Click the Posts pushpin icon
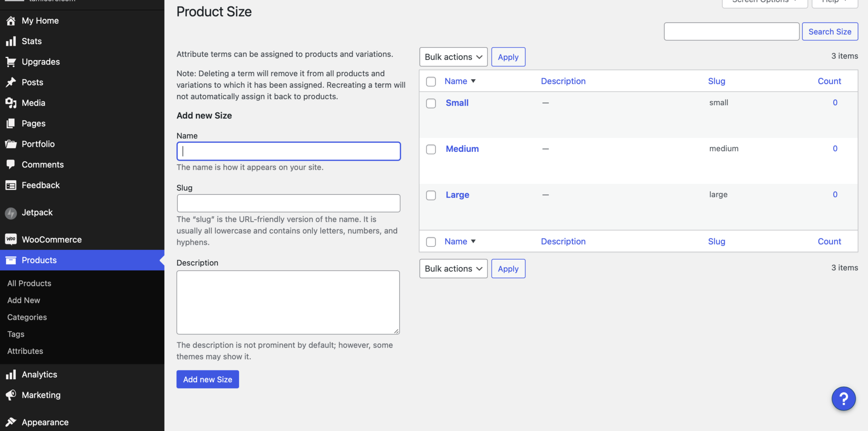The width and height of the screenshot is (868, 431). point(11,82)
